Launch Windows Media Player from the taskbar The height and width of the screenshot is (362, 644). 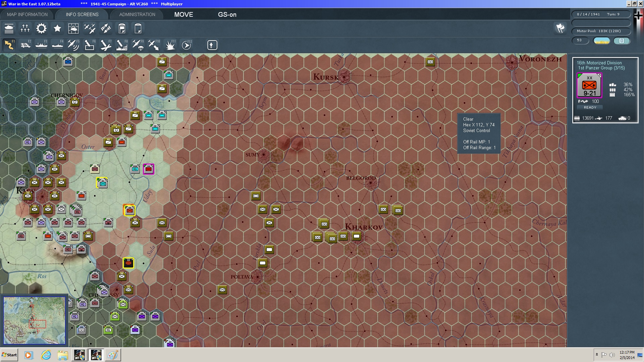coord(29,355)
